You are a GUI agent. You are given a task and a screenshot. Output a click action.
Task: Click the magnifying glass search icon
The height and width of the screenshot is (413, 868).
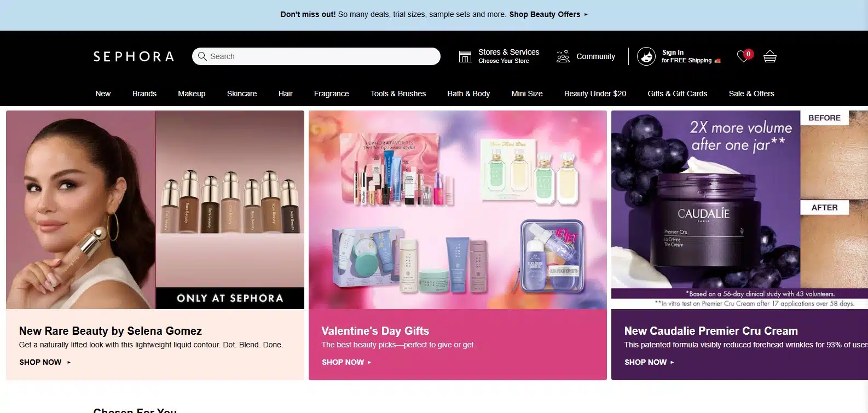[202, 56]
